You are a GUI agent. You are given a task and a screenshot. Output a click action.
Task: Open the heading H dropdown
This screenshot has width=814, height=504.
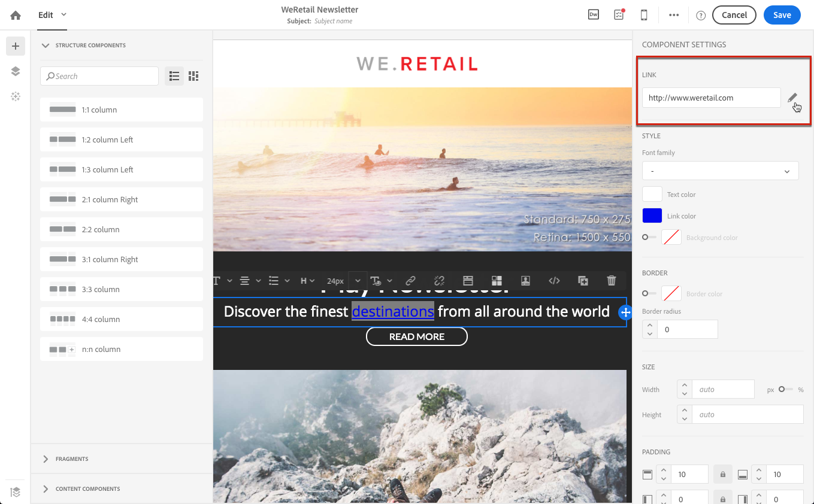307,281
